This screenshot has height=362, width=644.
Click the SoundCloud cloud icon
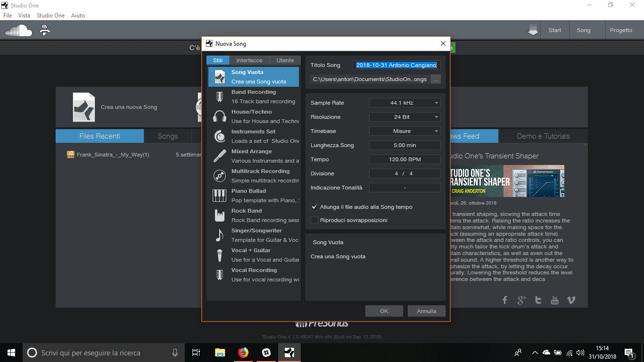point(18,31)
